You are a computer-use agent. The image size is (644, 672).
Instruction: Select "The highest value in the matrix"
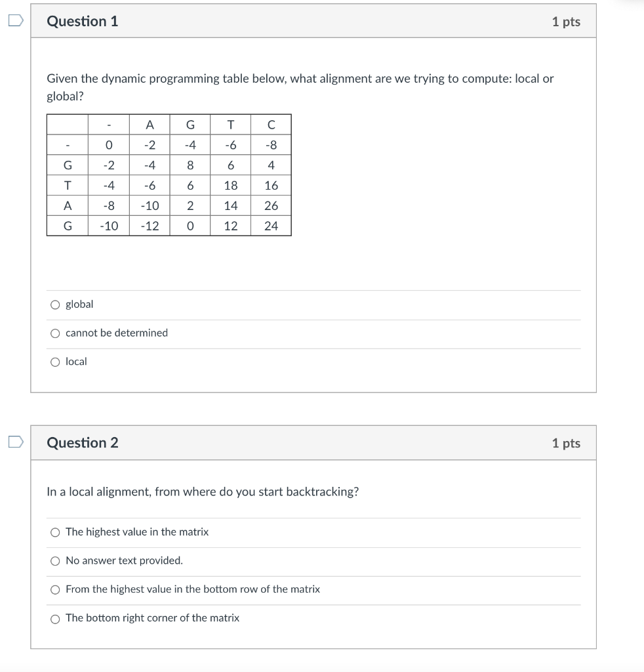tap(56, 532)
